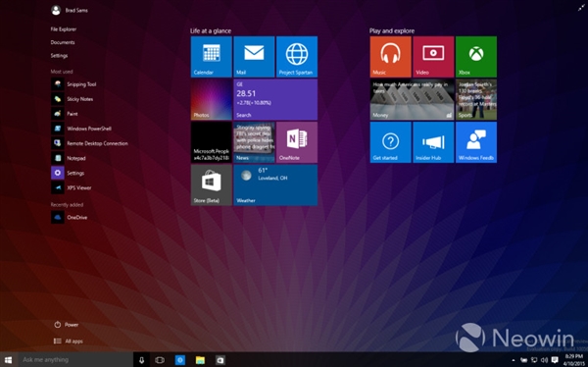Open OneDrive under Recently added

69,218
